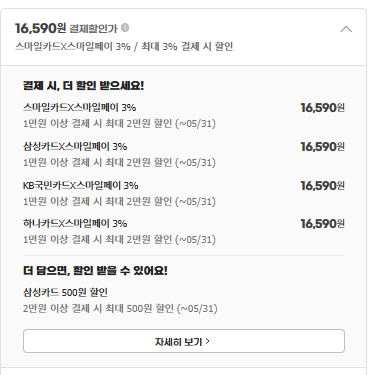
Task: Click 스마일카드 row price 16,590원
Action: tap(323, 108)
